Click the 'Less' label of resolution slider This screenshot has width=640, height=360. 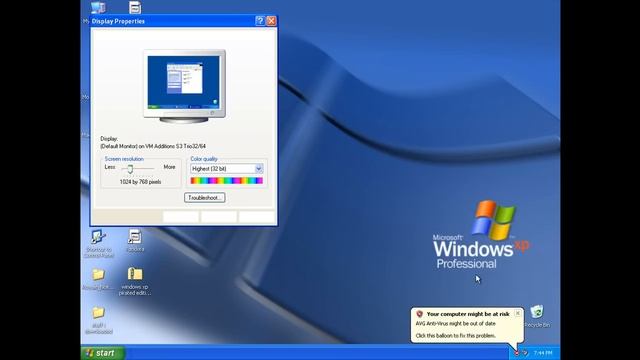pos(110,167)
